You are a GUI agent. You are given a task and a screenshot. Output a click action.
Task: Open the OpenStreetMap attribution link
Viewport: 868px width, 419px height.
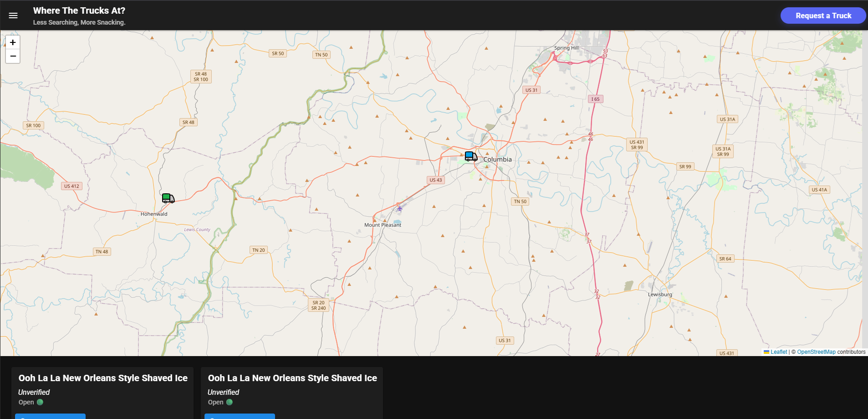point(816,352)
